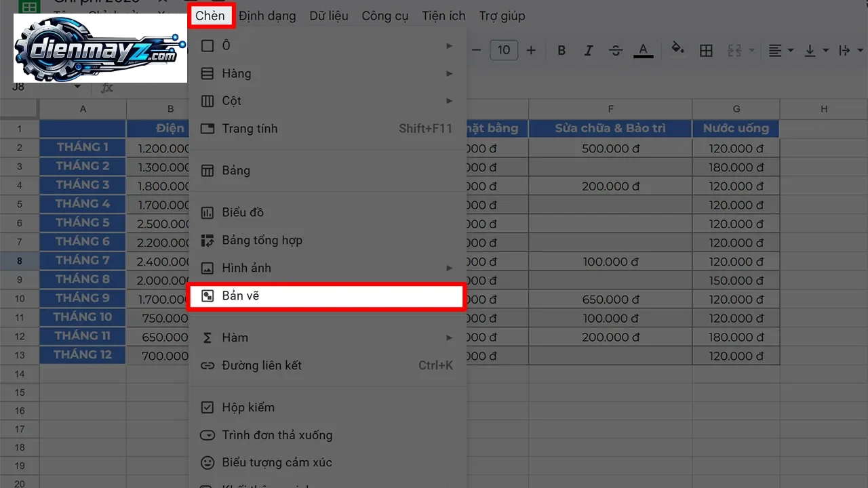The height and width of the screenshot is (488, 868).
Task: Click the font size field showing 10
Action: coord(504,50)
